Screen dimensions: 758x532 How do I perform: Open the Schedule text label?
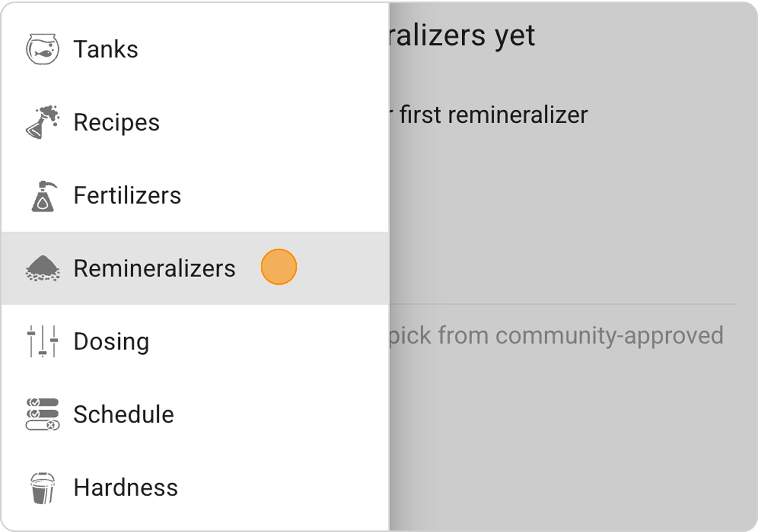[x=124, y=414]
